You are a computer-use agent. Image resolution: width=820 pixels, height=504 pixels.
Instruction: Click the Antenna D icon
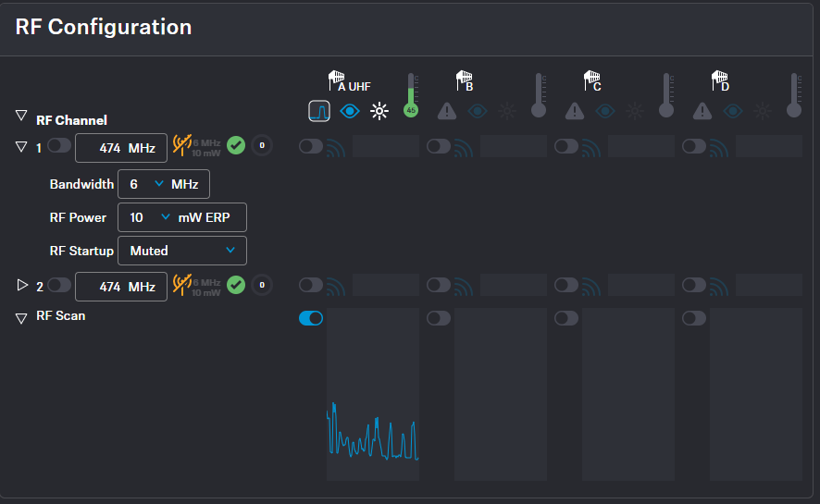719,80
